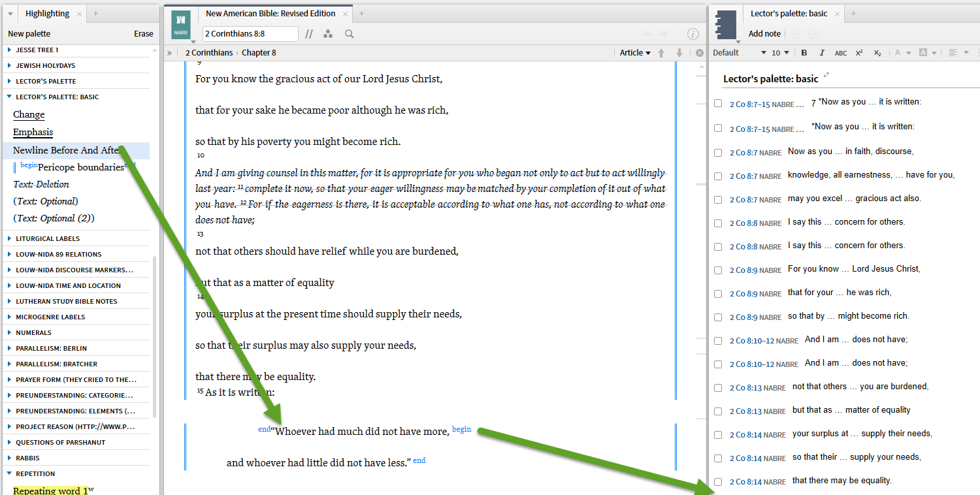The image size is (980, 495).
Task: Apply the Emphasis highlighting style
Action: (33, 132)
